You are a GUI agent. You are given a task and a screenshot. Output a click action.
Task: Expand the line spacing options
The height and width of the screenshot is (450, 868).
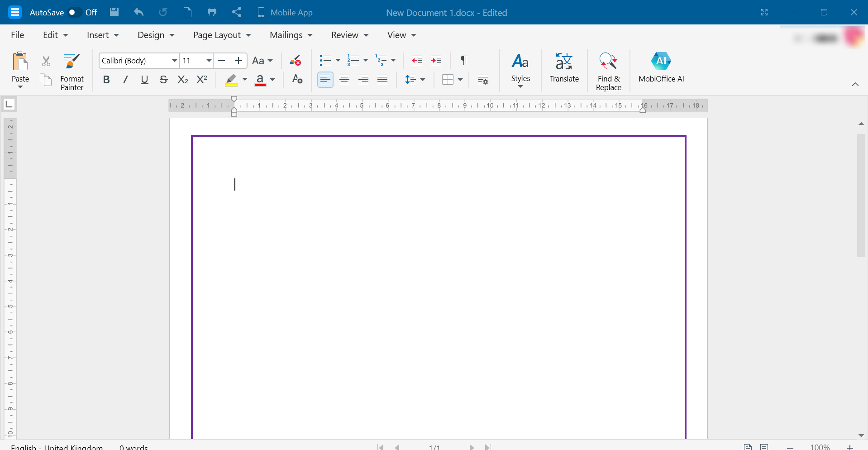click(423, 79)
